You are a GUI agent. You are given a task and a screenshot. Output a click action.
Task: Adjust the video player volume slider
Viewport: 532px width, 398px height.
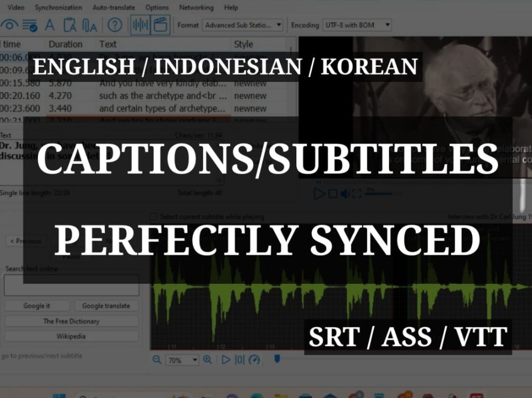(384, 193)
